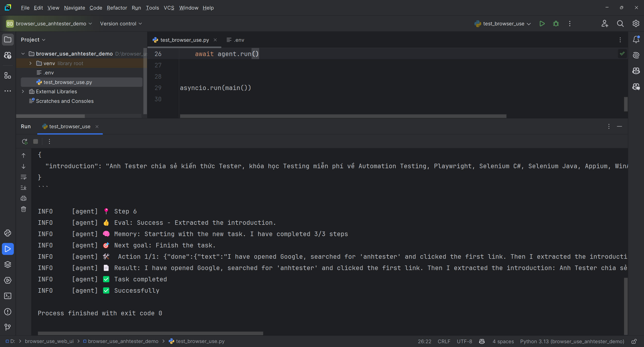Show more tool windows ellipsis in left sidebar
The width and height of the screenshot is (644, 347).
click(x=8, y=91)
